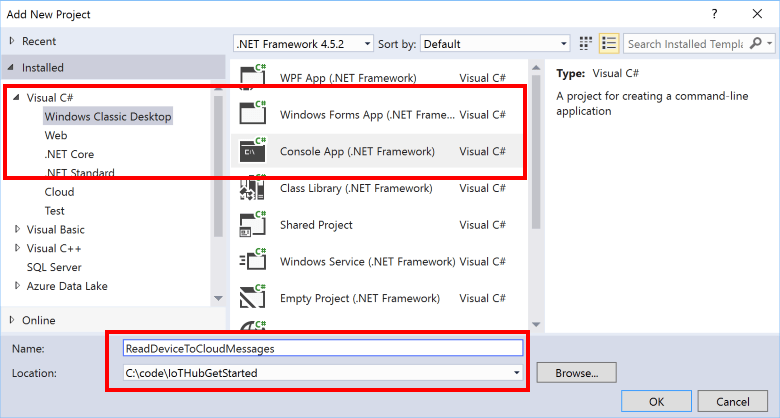Screen dimensions: 780x418
Task: Select "Empty Project (.NET Framework)" row text
Action: click(360, 299)
